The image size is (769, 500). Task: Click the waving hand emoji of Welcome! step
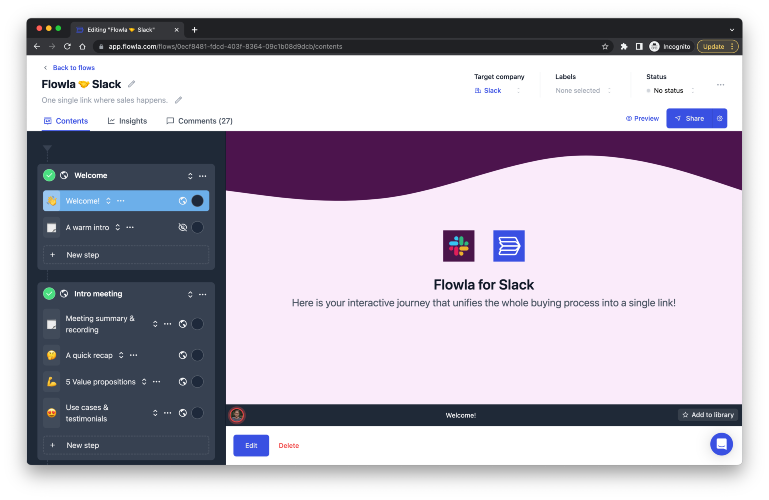pos(51,201)
